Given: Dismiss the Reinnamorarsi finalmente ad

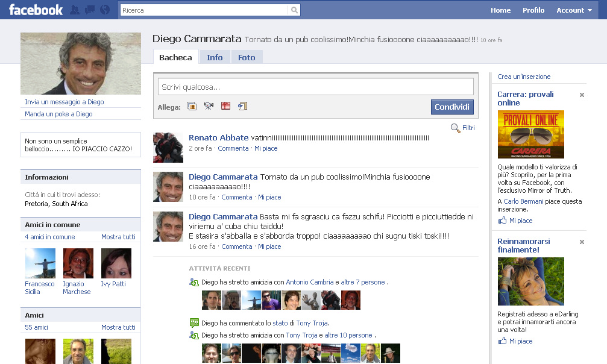Looking at the screenshot, I should click(582, 242).
